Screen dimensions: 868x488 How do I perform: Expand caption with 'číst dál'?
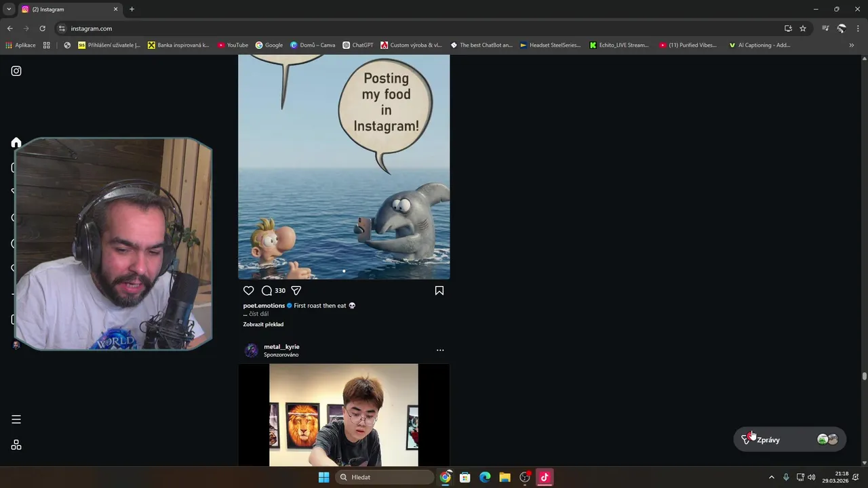pyautogui.click(x=259, y=314)
